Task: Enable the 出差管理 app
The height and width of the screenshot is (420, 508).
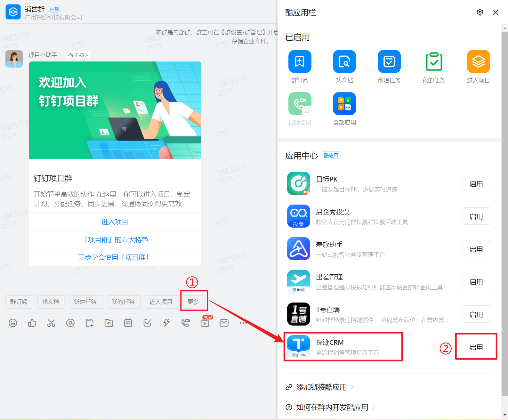Action: (476, 282)
